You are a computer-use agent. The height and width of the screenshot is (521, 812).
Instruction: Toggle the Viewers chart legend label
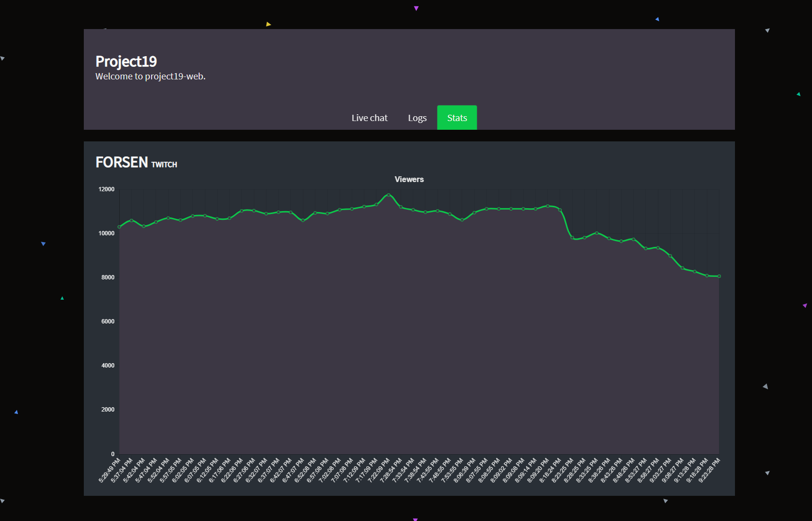pyautogui.click(x=409, y=179)
